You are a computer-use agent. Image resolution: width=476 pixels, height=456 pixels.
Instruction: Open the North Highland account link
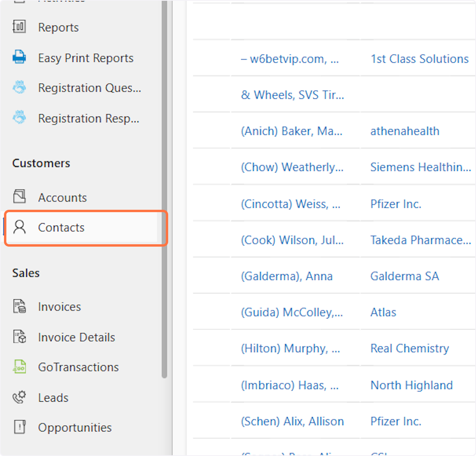411,385
